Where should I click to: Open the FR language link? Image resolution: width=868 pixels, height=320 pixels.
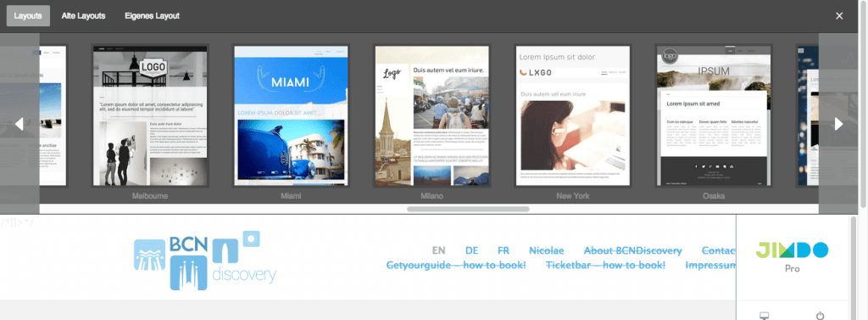click(x=504, y=250)
